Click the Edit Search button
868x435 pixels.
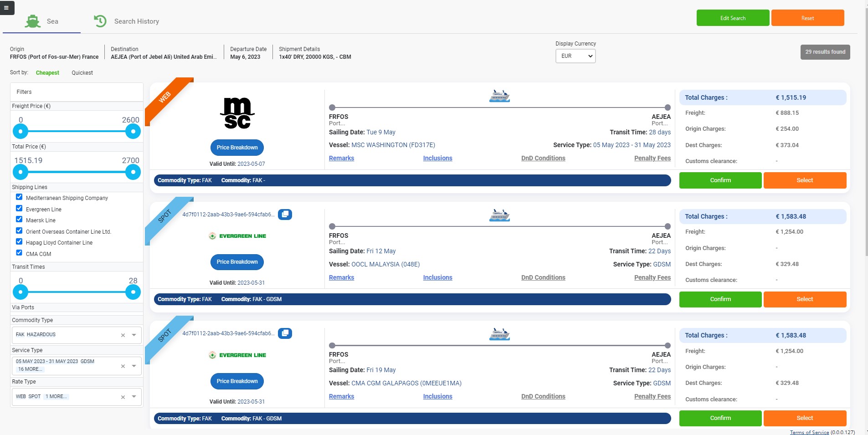(x=732, y=18)
